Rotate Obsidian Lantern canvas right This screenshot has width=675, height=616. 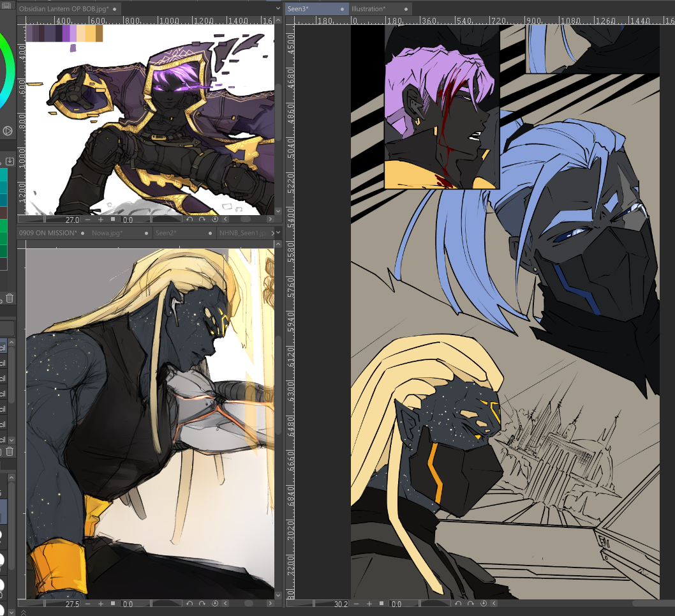pyautogui.click(x=202, y=219)
